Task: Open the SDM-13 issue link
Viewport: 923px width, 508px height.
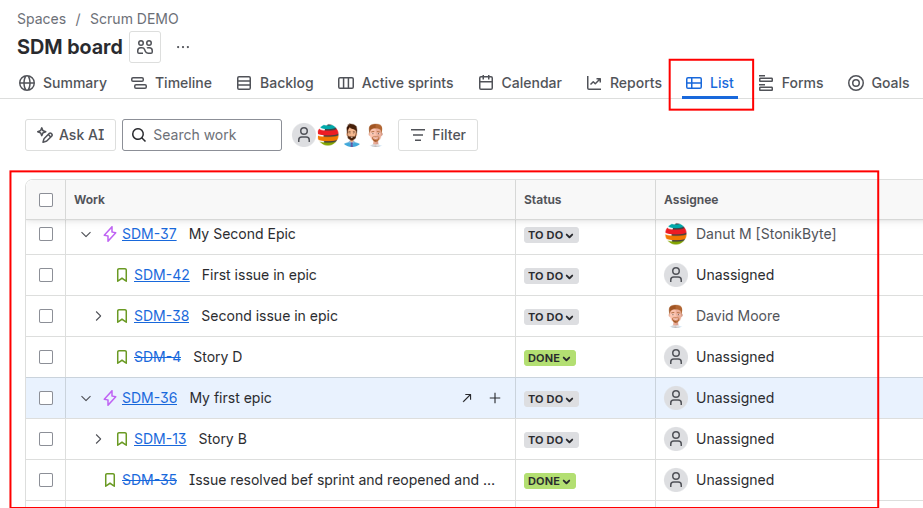Action: point(160,439)
